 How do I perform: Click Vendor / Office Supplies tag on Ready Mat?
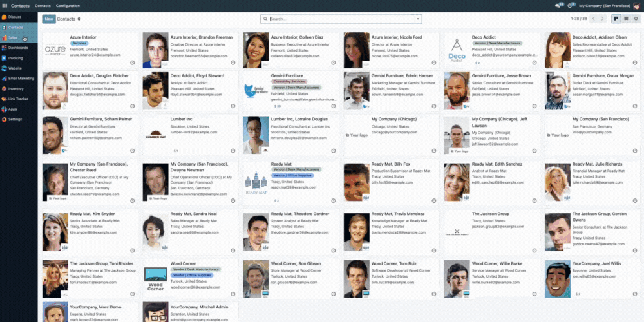pos(292,175)
